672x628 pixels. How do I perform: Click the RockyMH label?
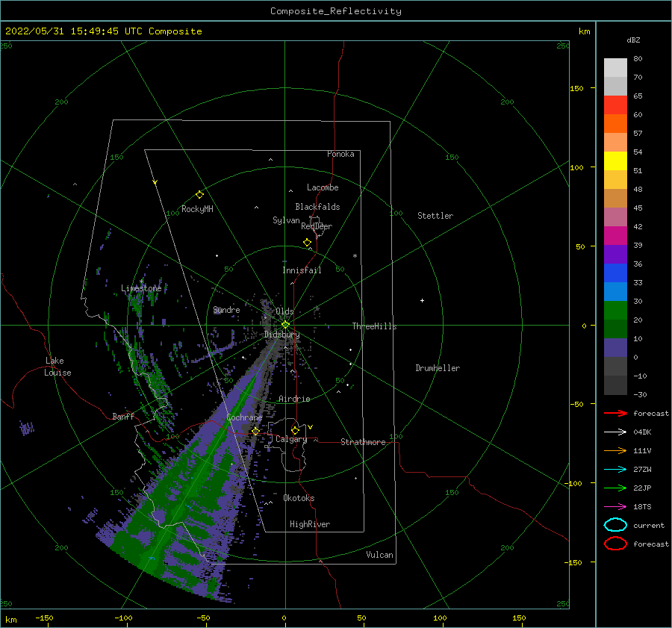pyautogui.click(x=197, y=209)
